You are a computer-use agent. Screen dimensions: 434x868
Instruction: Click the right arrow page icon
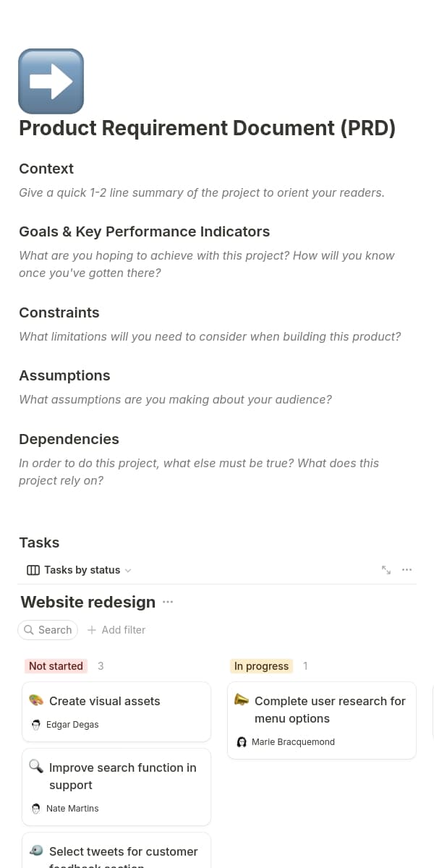[51, 81]
